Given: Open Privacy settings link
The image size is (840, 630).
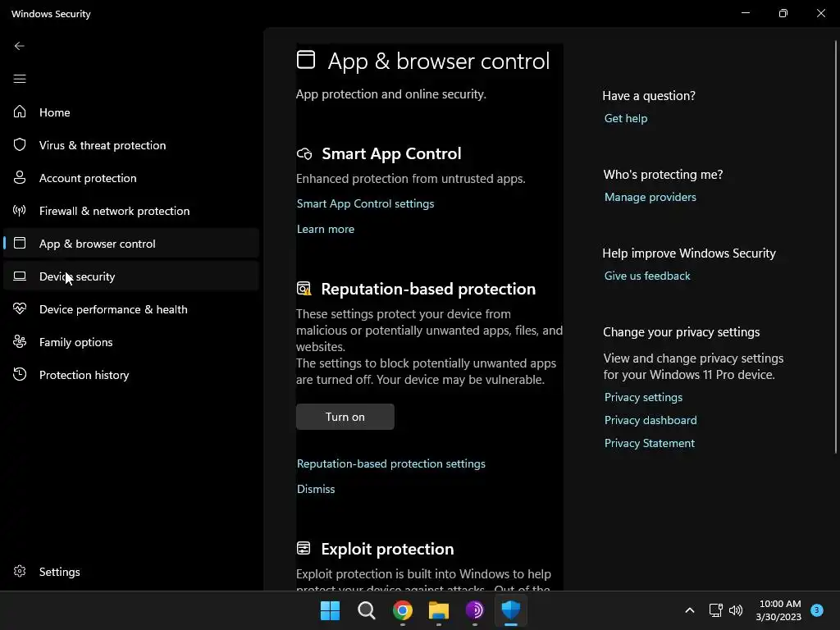Looking at the screenshot, I should click(x=643, y=397).
